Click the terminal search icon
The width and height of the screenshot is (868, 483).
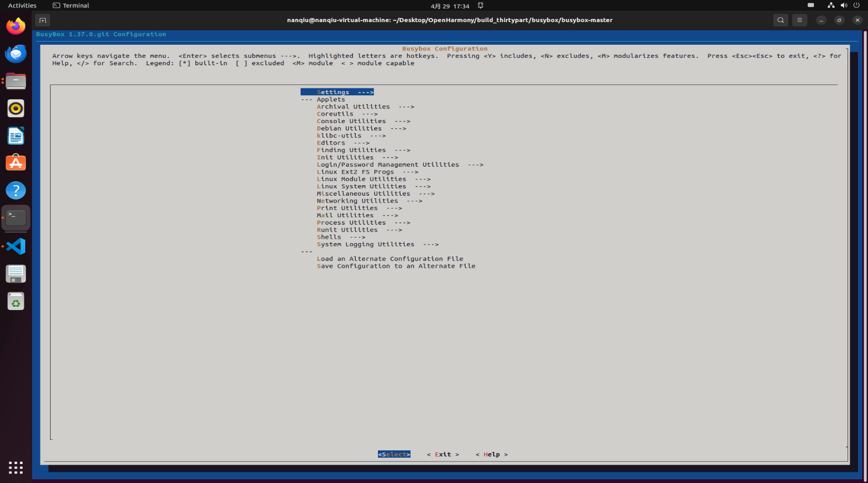[781, 20]
